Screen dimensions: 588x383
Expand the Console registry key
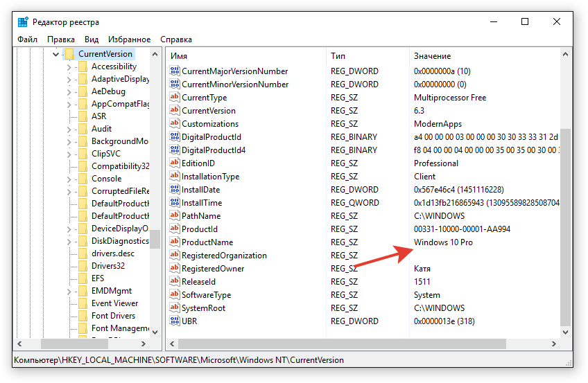click(x=69, y=179)
